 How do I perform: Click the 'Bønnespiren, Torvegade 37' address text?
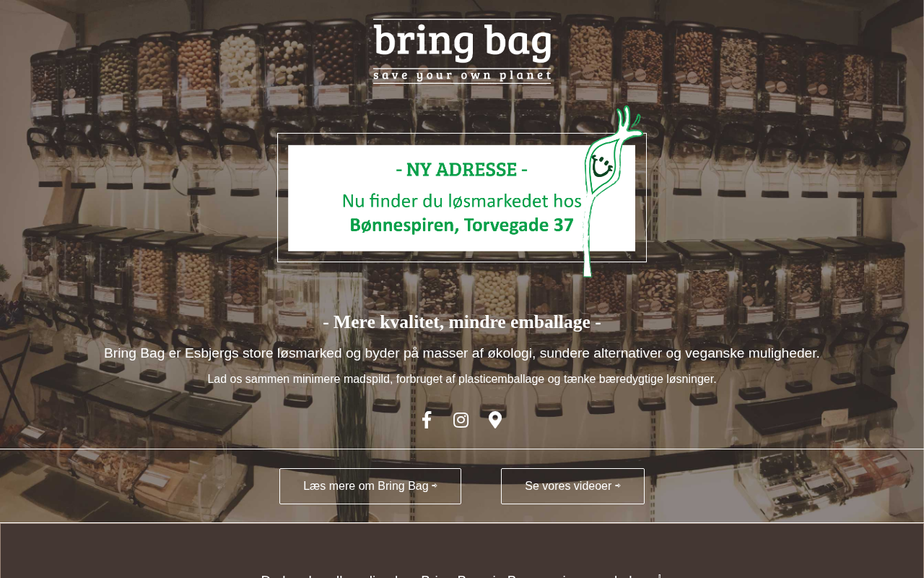click(x=462, y=225)
